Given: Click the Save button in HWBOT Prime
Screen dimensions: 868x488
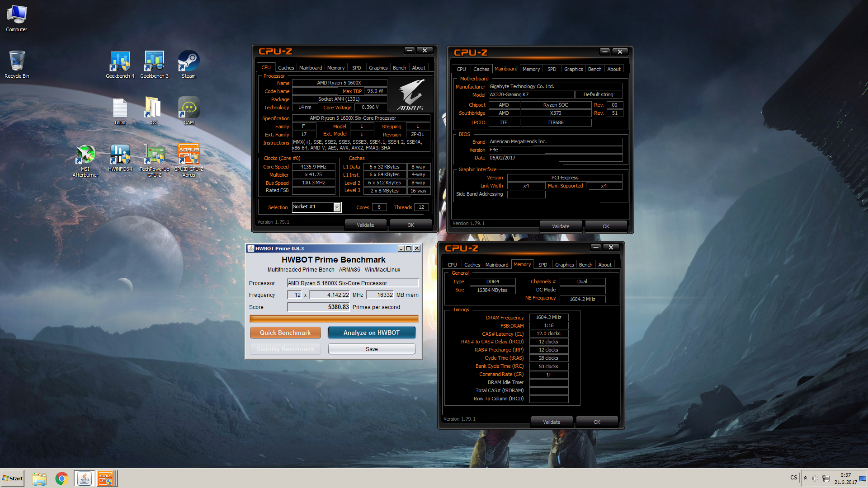Looking at the screenshot, I should (372, 349).
